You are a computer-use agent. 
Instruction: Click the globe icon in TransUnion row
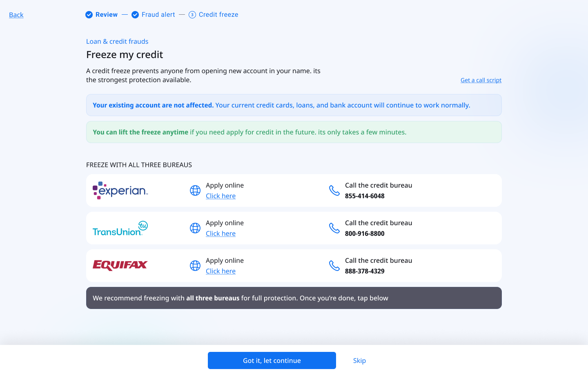pyautogui.click(x=195, y=228)
